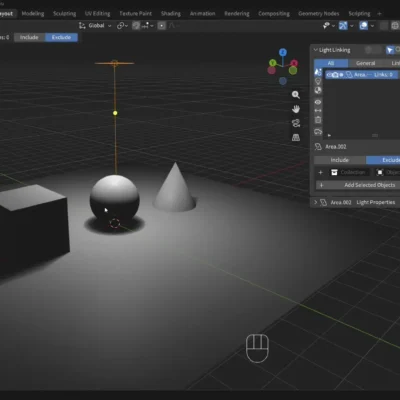Click the list resize grip handle

(375, 135)
